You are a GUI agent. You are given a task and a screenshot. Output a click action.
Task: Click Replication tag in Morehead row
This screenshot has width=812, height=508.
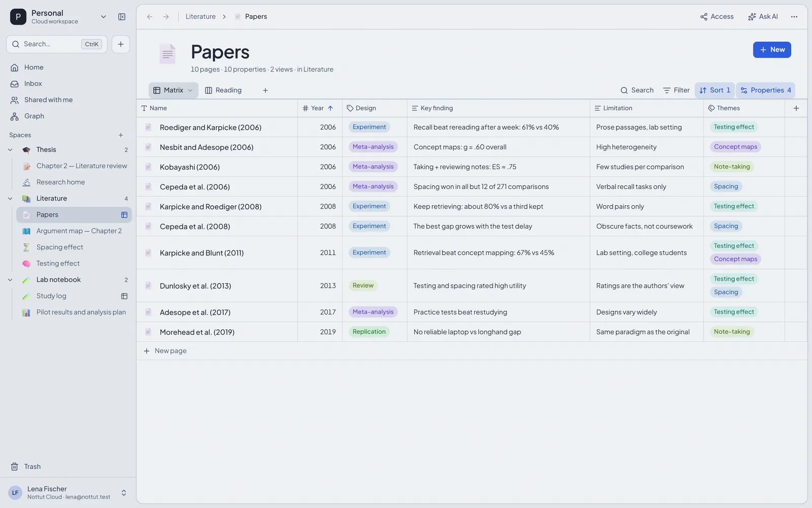click(x=369, y=332)
